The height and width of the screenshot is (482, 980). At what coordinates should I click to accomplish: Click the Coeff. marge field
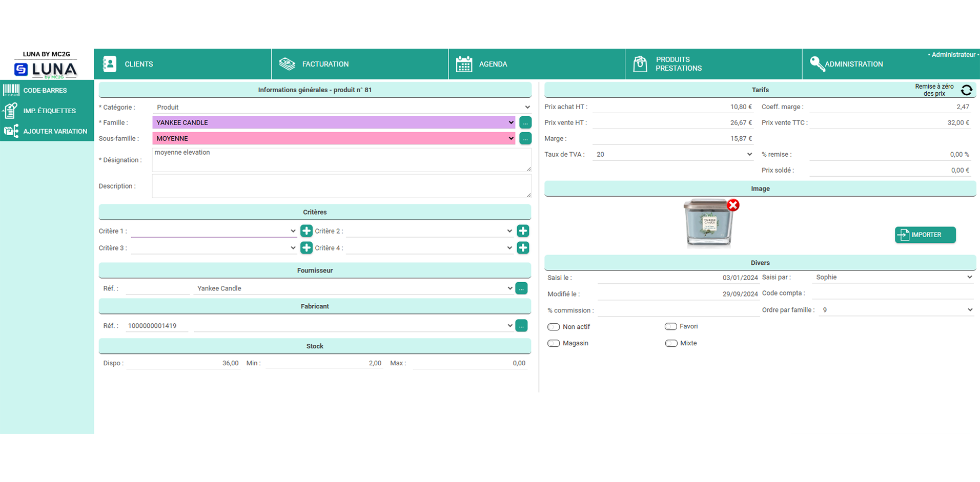click(890, 107)
